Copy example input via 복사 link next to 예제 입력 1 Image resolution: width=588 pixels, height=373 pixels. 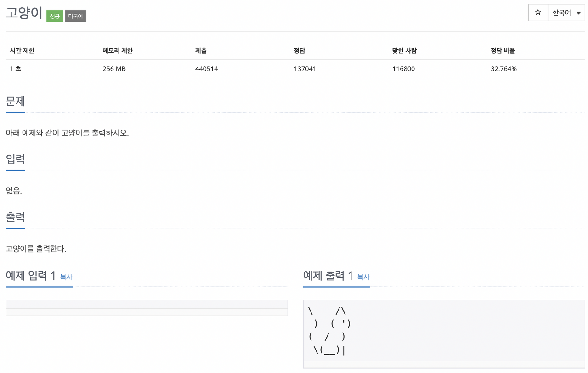point(66,277)
